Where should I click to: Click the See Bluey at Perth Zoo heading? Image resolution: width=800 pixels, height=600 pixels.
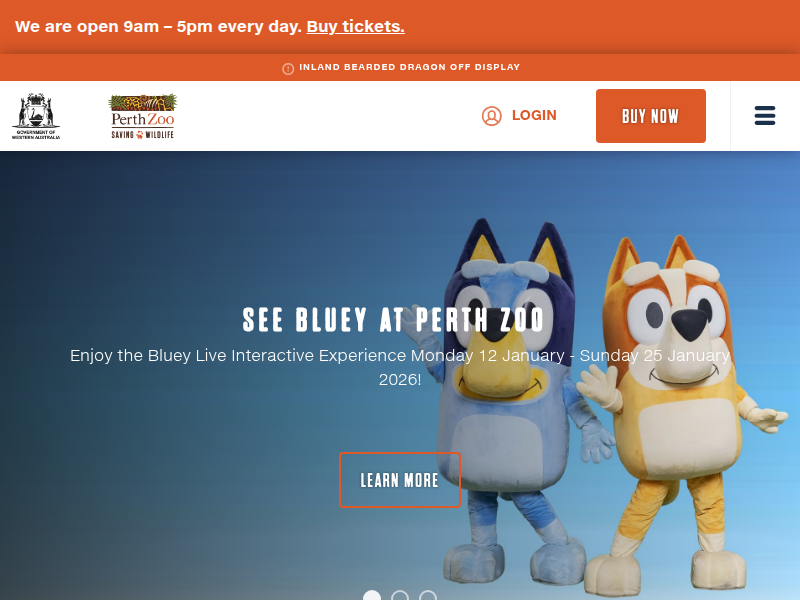393,319
